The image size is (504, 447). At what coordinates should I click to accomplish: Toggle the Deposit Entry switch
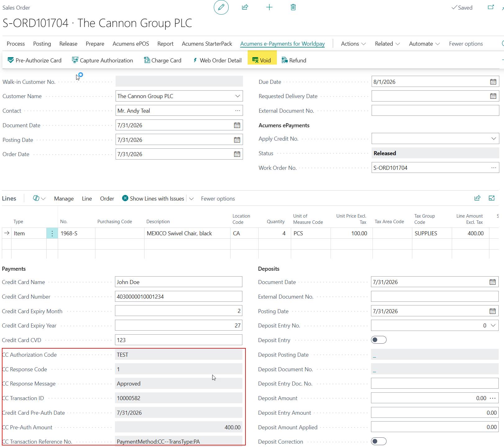[x=379, y=340]
